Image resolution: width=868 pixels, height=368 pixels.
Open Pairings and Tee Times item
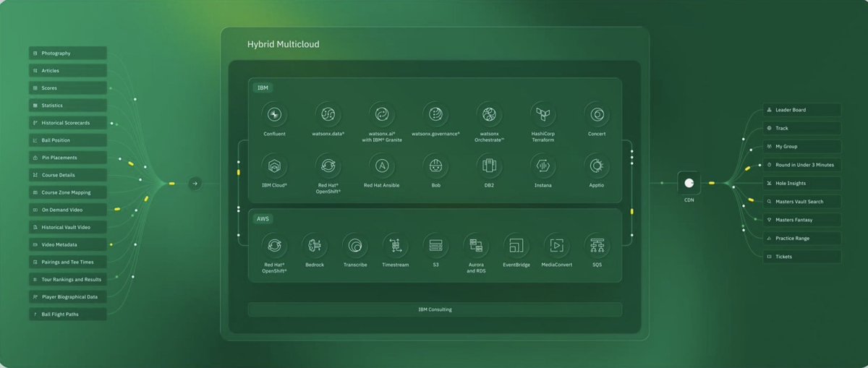coord(68,262)
